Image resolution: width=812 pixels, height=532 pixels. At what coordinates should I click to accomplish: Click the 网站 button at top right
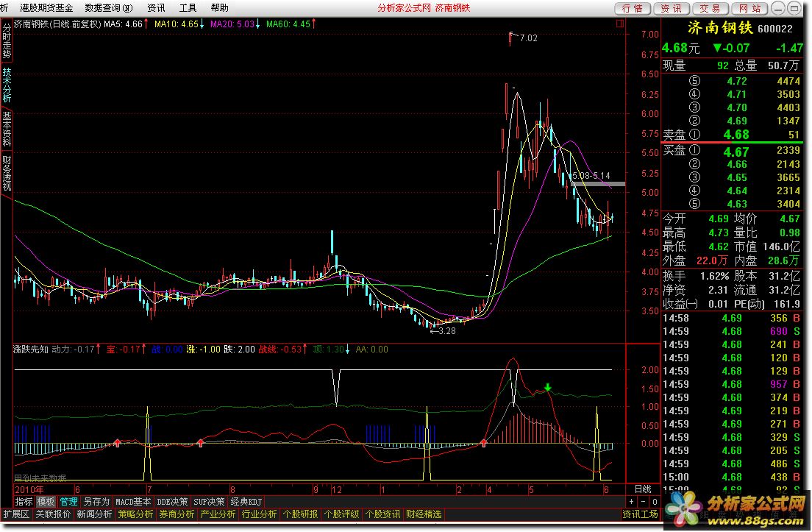(749, 8)
